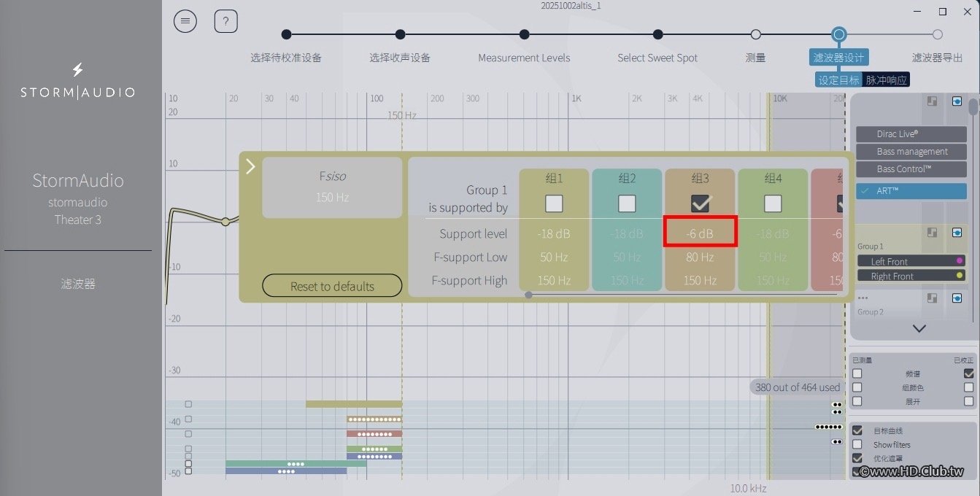Click the 组3 Support level -6 dB value

pos(700,234)
